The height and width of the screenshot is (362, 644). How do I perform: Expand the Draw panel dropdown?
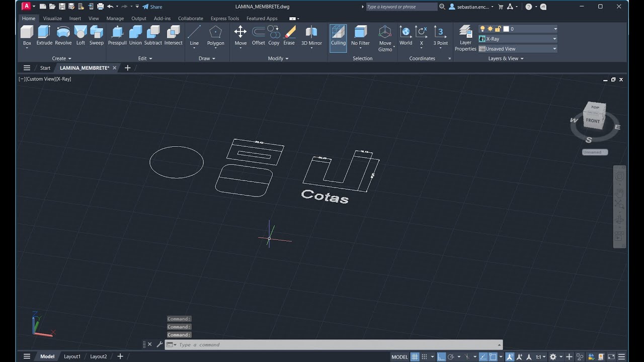[207, 58]
